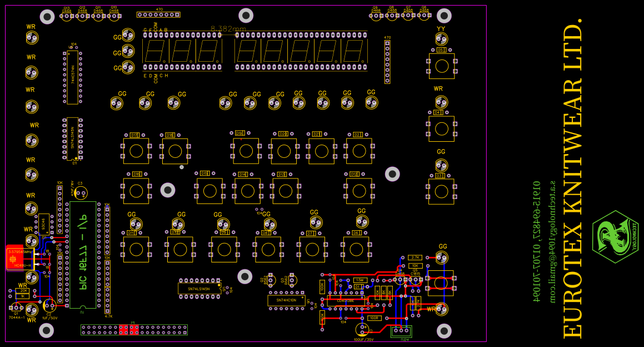Select the 93C46 EEPROM chip
644x347 pixels.
[44, 225]
